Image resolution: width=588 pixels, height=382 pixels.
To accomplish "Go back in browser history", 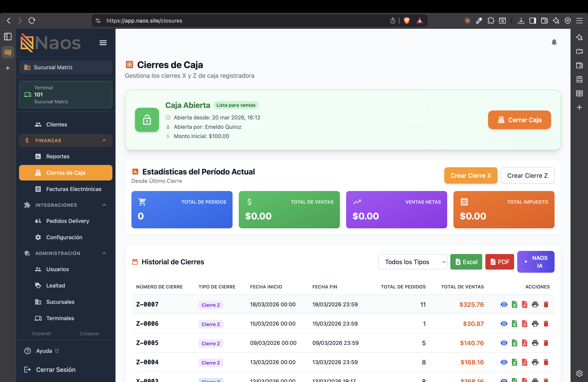I will [x=9, y=20].
